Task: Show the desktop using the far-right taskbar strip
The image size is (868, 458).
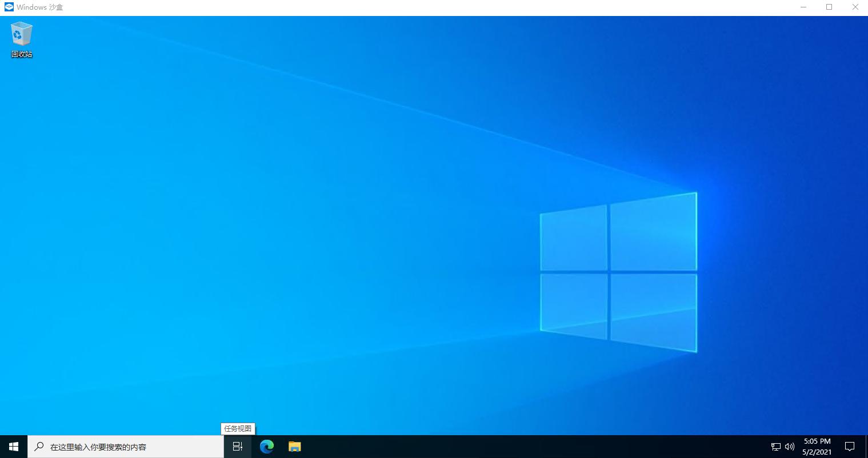Action: pos(866,447)
